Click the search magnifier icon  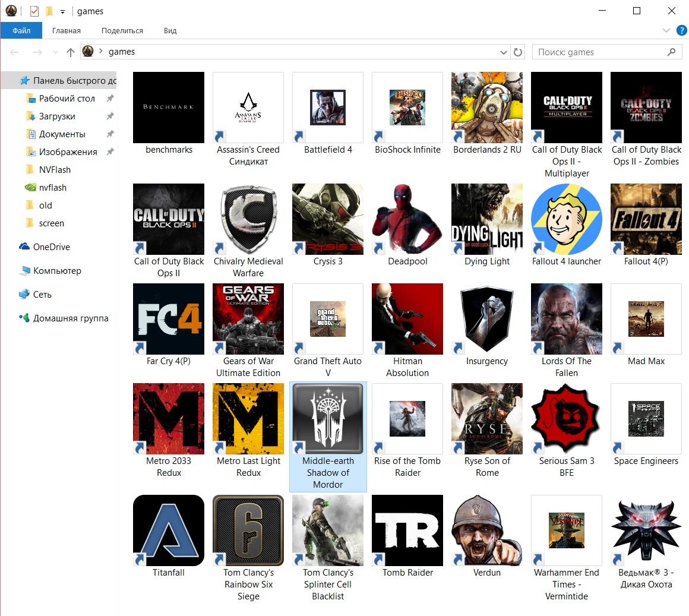[671, 52]
